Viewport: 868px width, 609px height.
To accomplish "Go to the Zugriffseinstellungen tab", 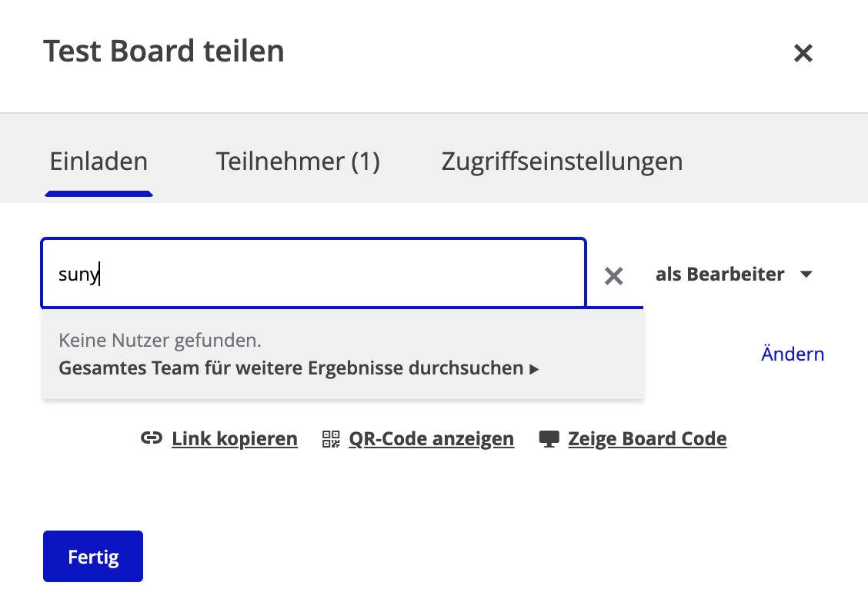I will 562,161.
